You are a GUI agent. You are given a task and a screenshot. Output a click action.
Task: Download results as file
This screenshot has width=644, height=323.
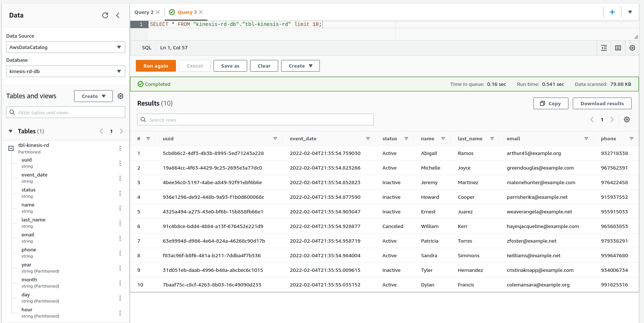[x=602, y=103]
